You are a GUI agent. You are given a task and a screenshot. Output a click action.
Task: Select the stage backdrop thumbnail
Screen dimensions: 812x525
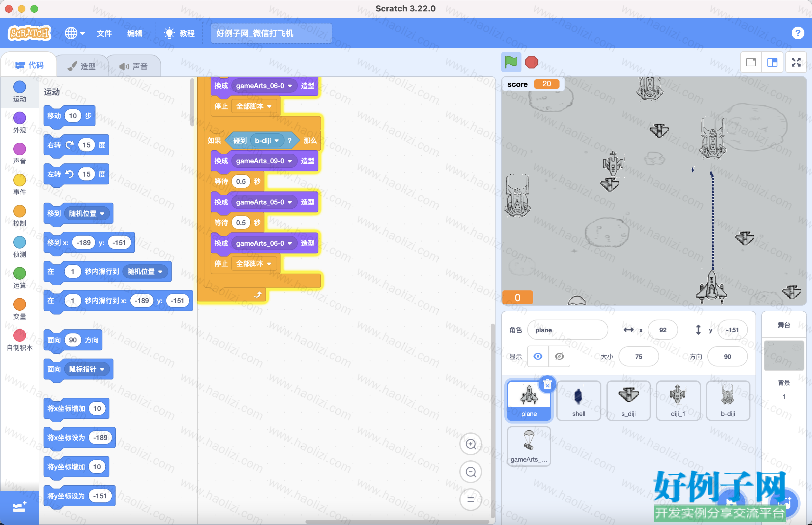point(784,356)
